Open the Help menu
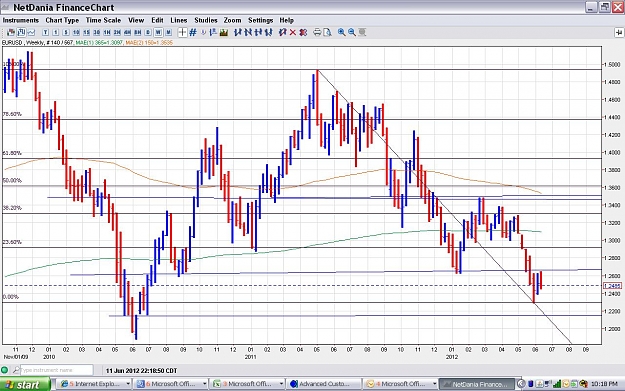This screenshot has width=625, height=391. pyautogui.click(x=286, y=20)
